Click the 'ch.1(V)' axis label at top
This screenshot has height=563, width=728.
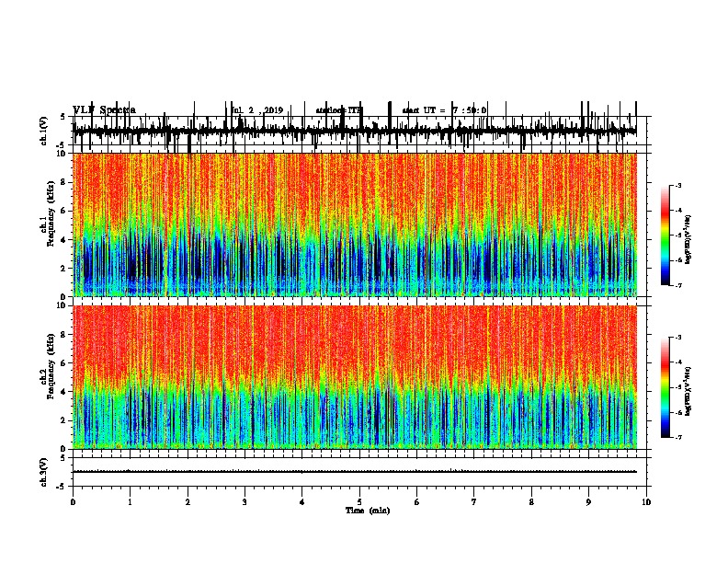(44, 131)
